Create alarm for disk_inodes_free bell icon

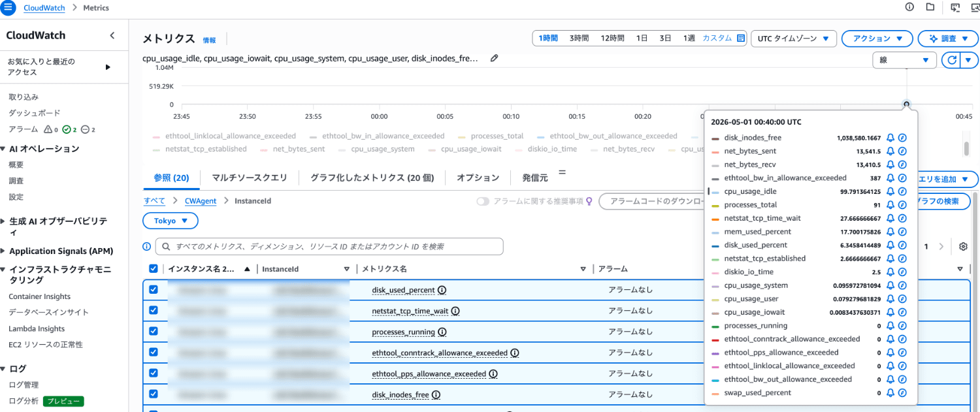click(x=890, y=138)
